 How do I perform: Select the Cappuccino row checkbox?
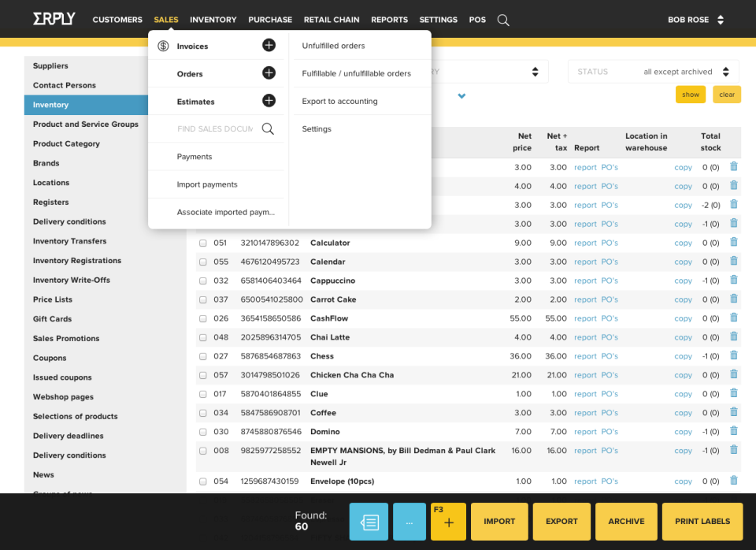[x=203, y=281]
